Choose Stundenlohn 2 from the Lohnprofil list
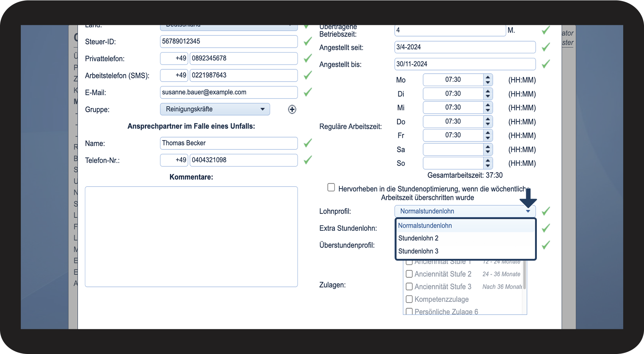The image size is (644, 354). [465, 238]
